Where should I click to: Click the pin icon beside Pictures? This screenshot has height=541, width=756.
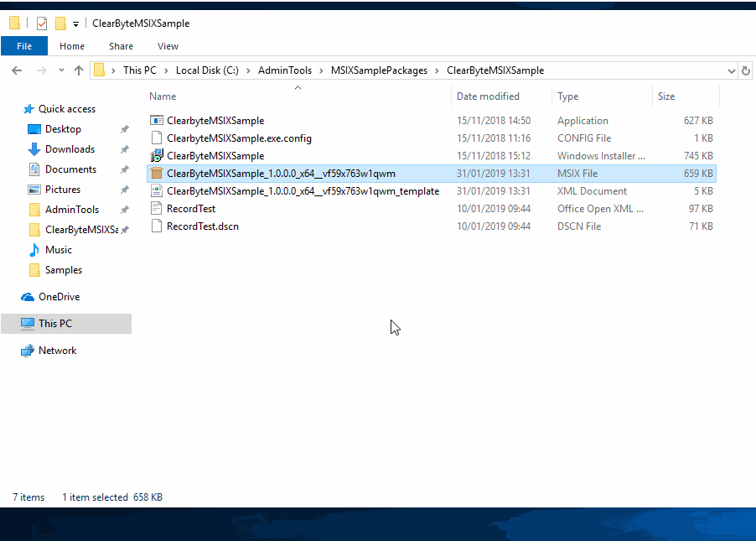point(125,190)
